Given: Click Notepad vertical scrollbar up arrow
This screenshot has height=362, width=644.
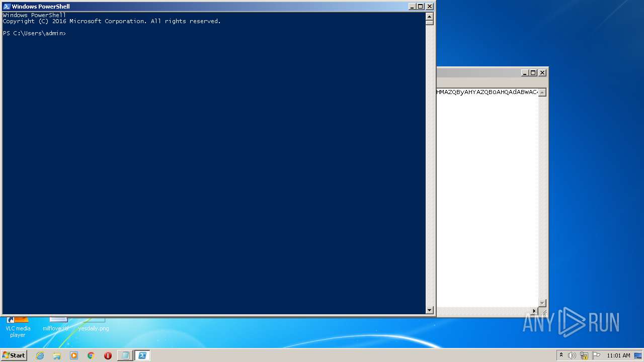Looking at the screenshot, I should [542, 93].
